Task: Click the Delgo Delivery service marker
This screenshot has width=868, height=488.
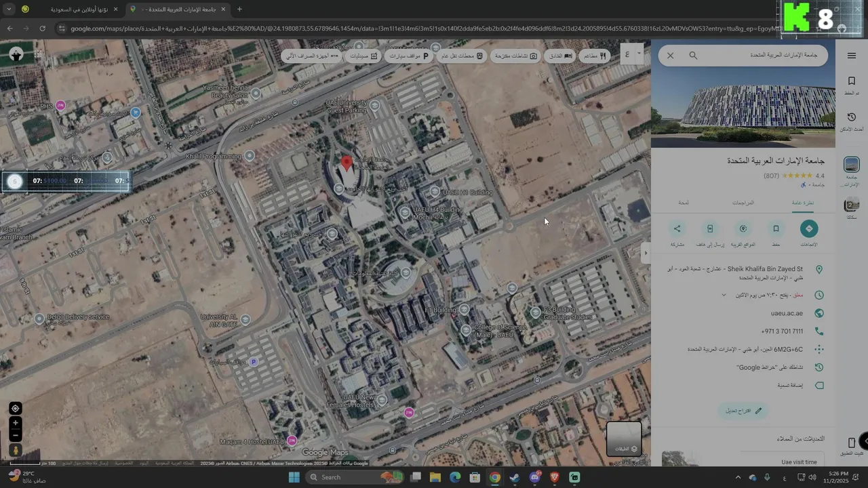Action: click(39, 318)
